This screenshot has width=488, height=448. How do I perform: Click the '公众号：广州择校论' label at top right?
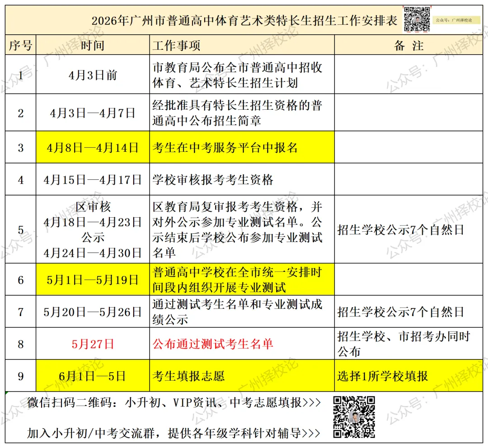click(x=456, y=20)
